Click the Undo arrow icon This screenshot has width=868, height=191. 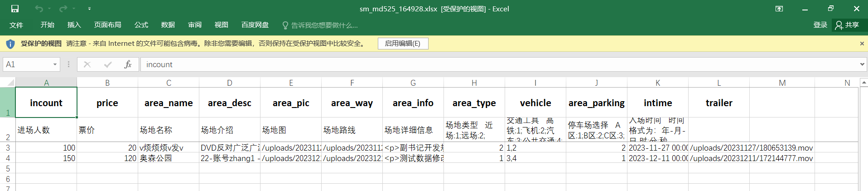(39, 9)
